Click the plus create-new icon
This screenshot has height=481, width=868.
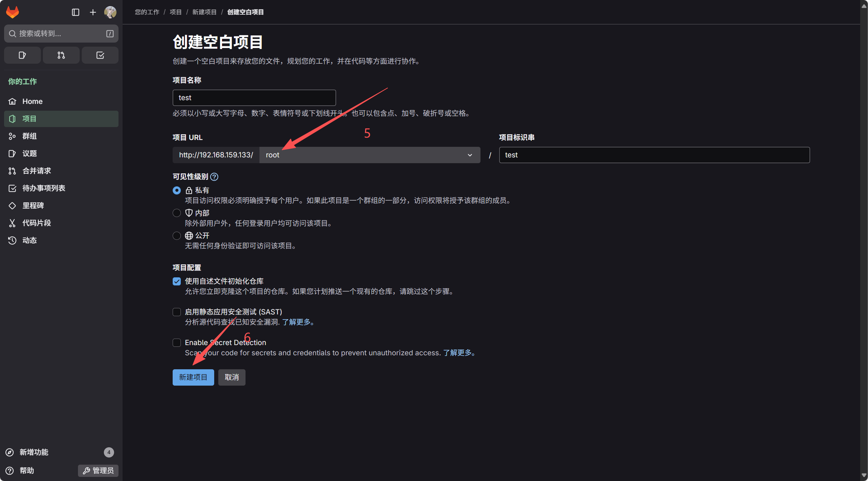93,12
